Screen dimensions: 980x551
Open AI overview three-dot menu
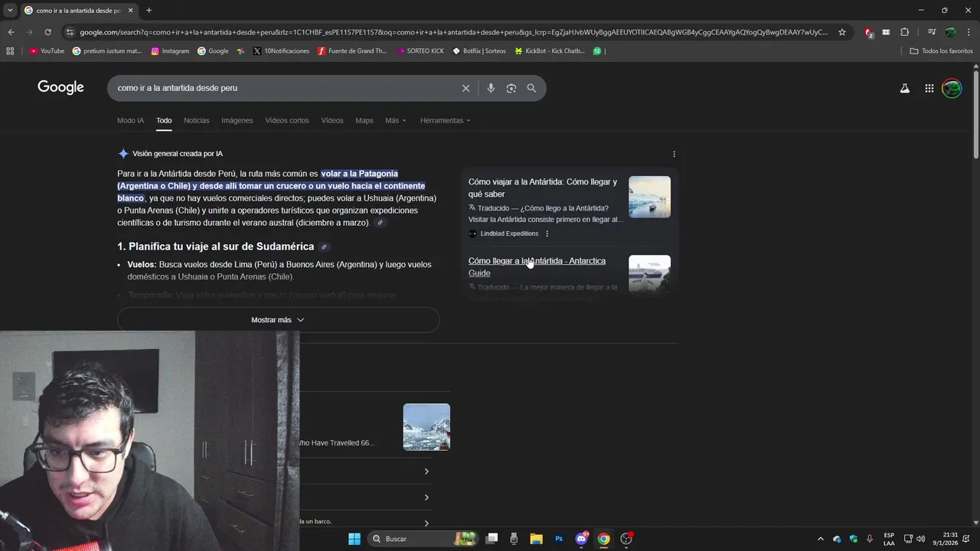coord(674,154)
